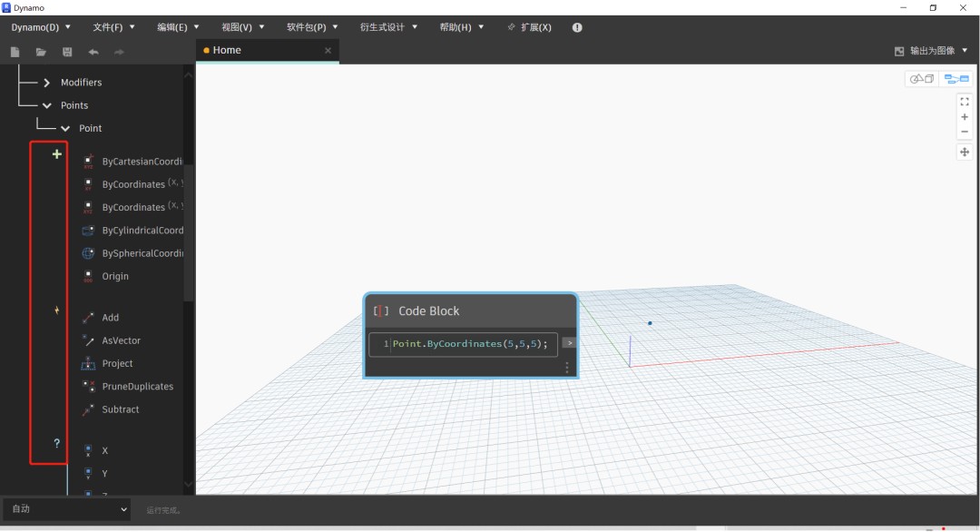Screen dimensions: 980x532
Task: Click the open folder toolbar icon
Action: (41, 52)
